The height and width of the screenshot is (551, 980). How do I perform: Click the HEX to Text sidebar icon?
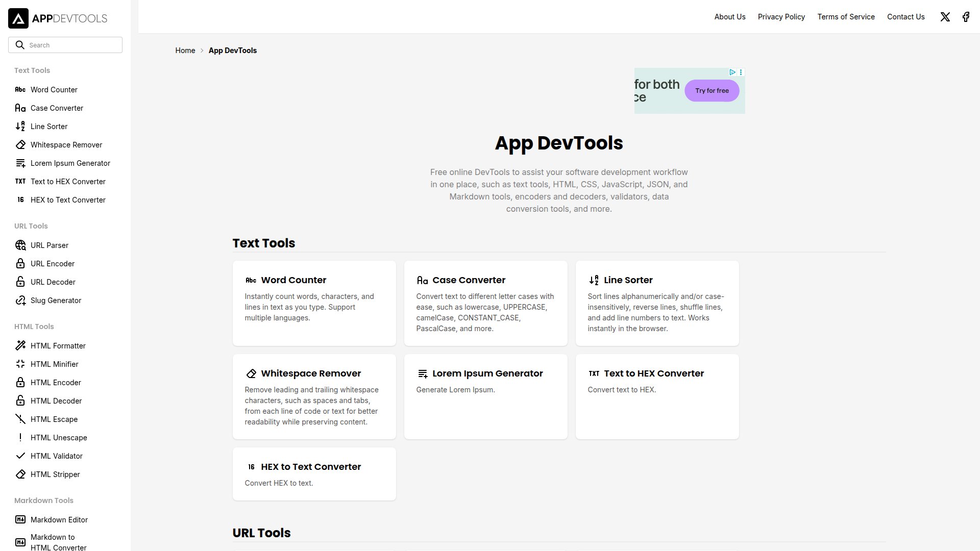click(20, 200)
